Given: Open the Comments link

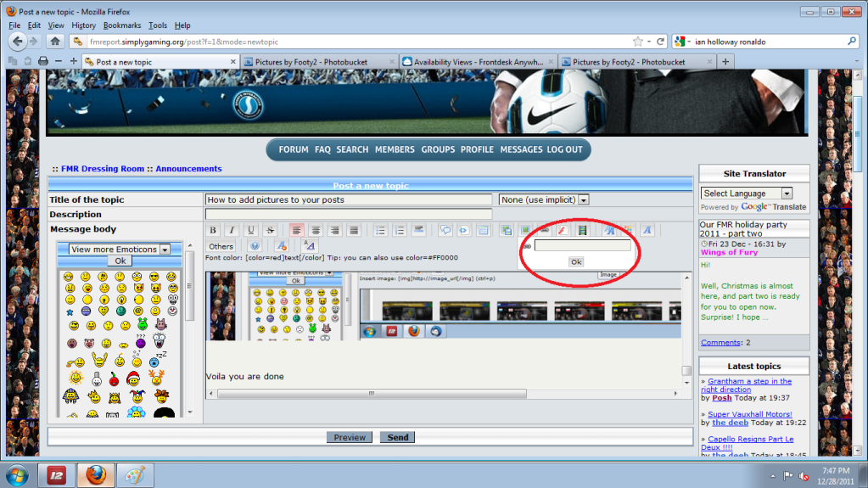Looking at the screenshot, I should pyautogui.click(x=720, y=343).
